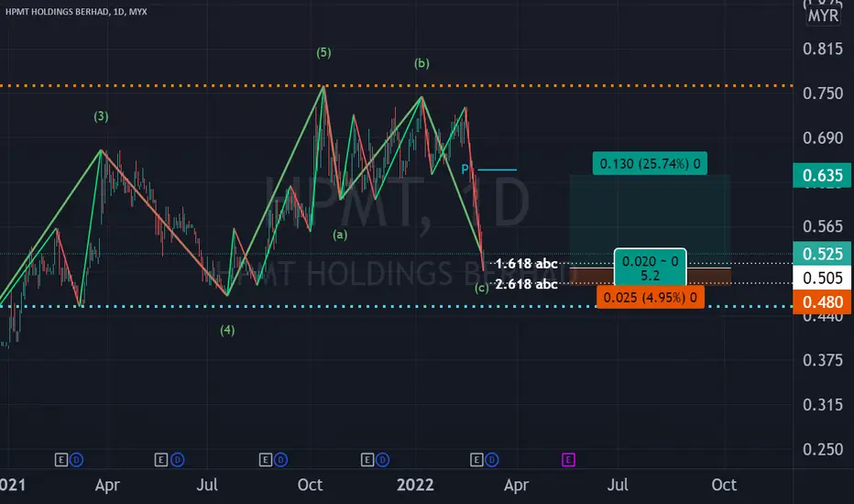
Task: Click the 1.618 abc Fibonacci label
Action: (526, 264)
